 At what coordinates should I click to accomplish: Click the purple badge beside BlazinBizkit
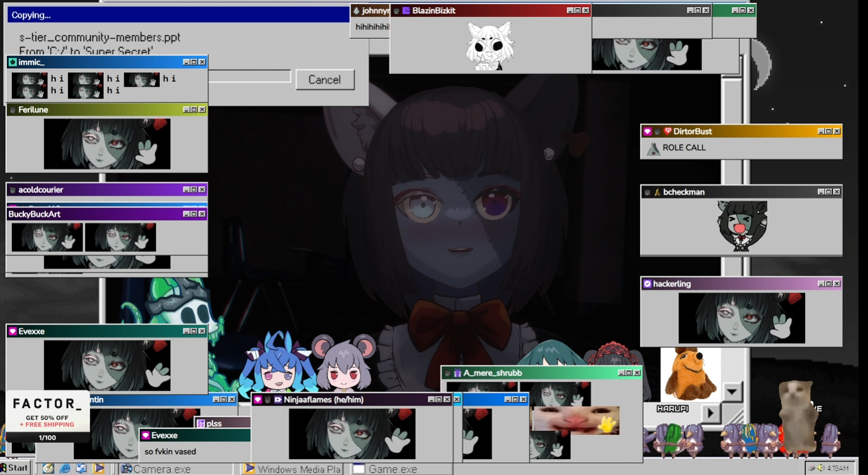405,11
